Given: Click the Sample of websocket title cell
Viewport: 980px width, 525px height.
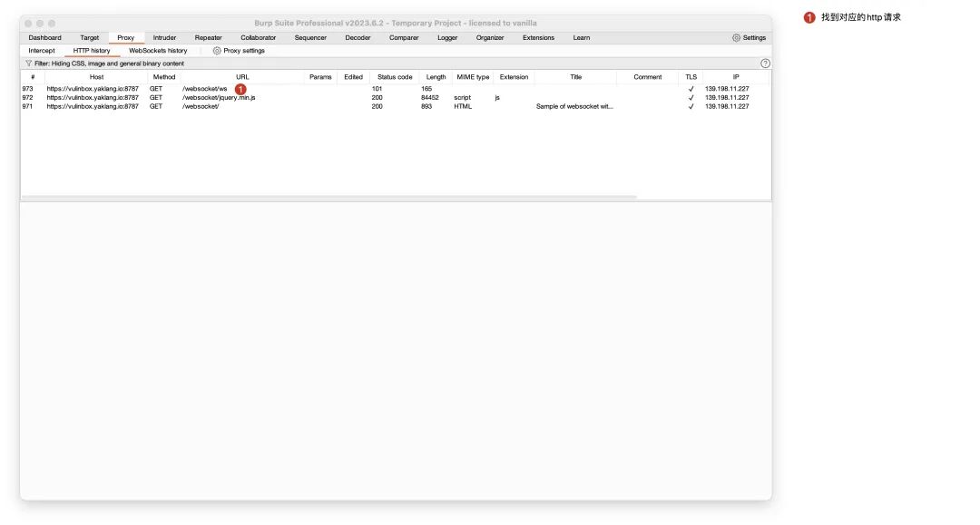Looking at the screenshot, I should coord(574,107).
